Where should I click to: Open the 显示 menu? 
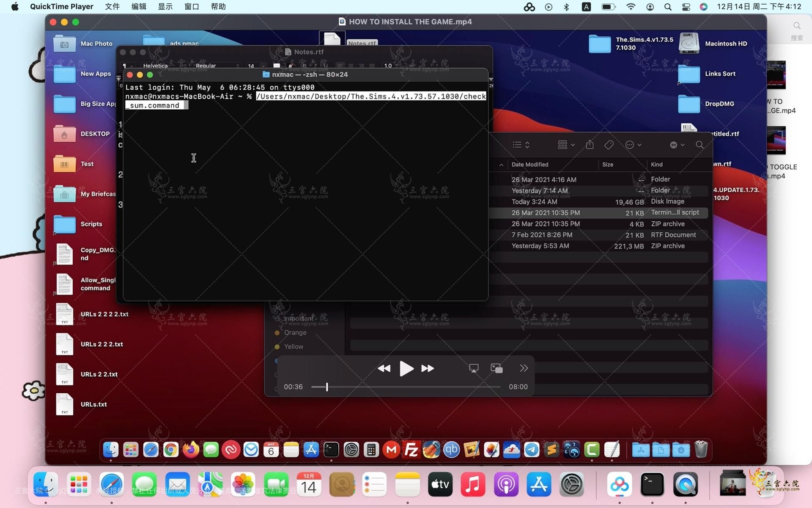coord(165,6)
